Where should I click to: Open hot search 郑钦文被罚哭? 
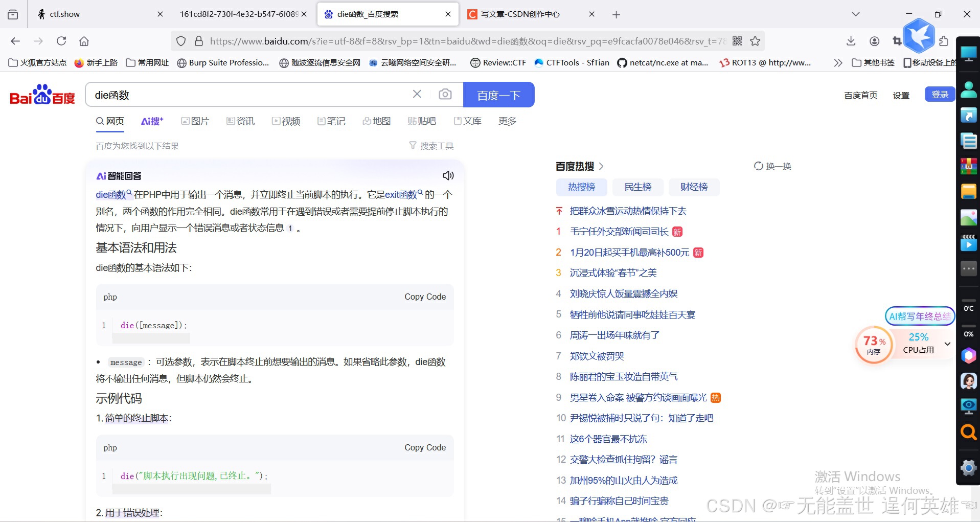tap(597, 356)
